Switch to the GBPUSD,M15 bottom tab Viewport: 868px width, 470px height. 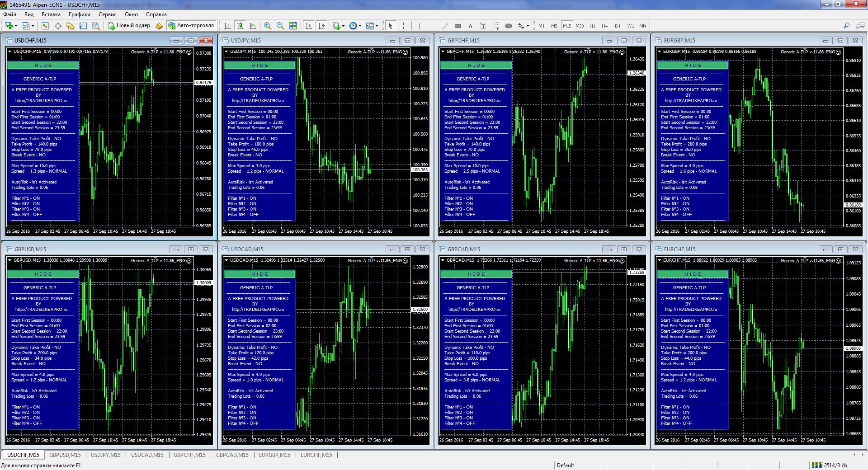(65, 455)
